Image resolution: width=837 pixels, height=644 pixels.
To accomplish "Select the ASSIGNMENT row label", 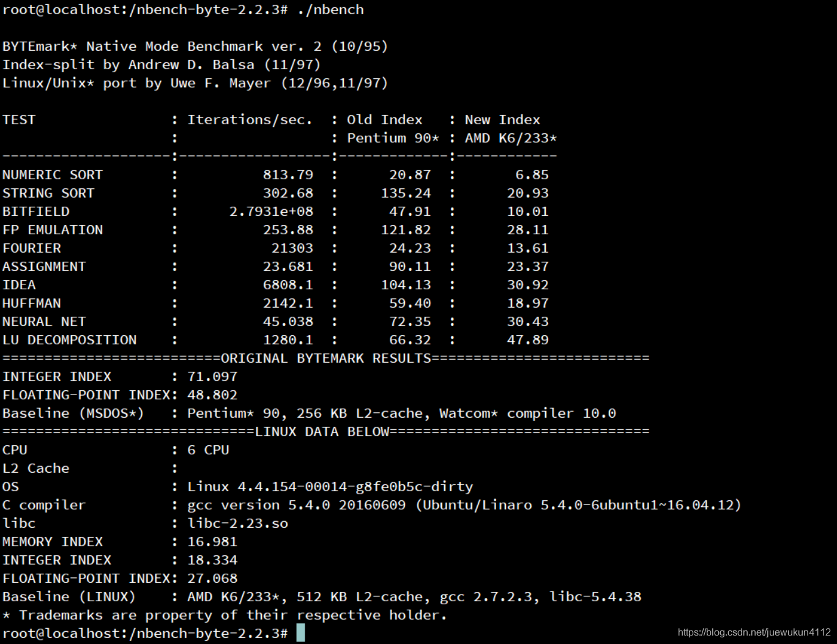I will click(44, 267).
